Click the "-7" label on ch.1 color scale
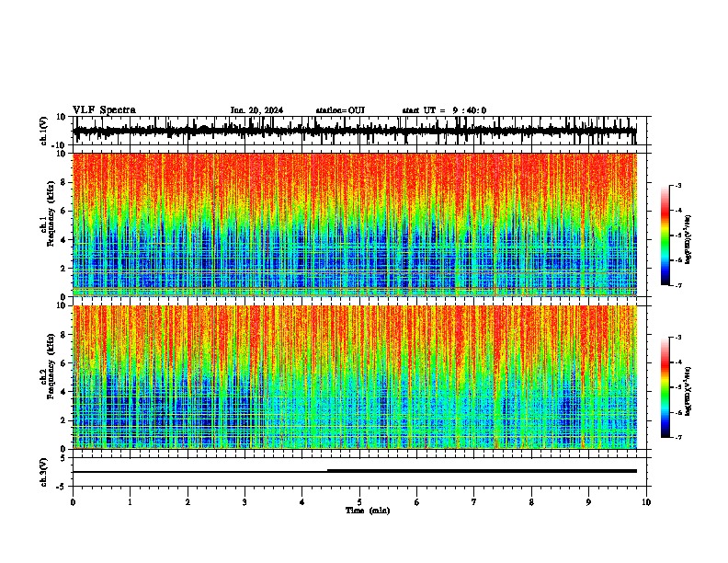This screenshot has width=728, height=563. tap(678, 285)
